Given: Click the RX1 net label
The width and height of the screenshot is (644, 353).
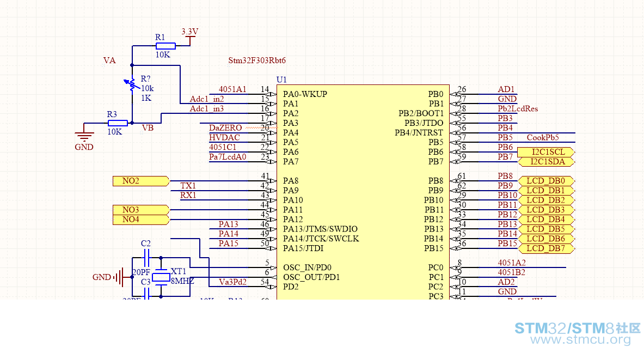Looking at the screenshot, I should (188, 195).
